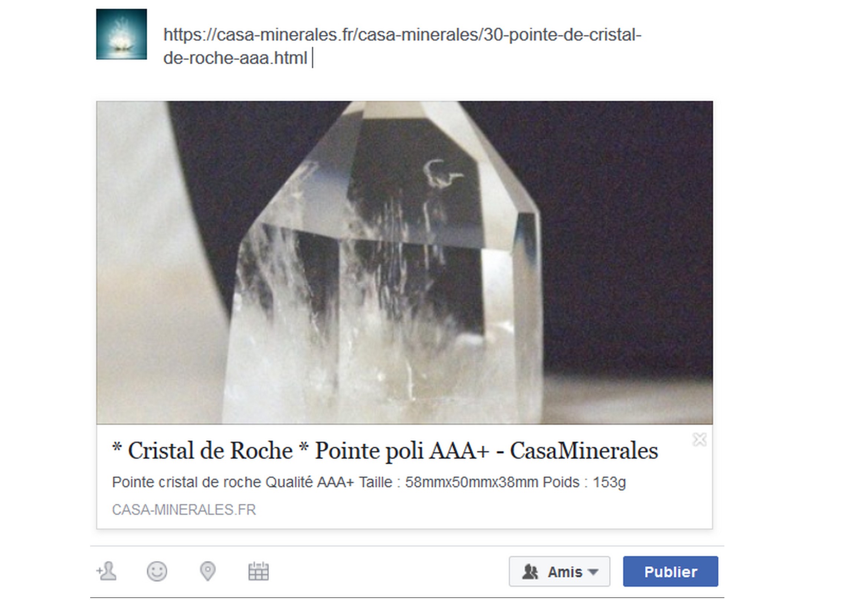This screenshot has height=614, width=868.
Task: Open the Amis audience dropdown
Action: click(560, 571)
